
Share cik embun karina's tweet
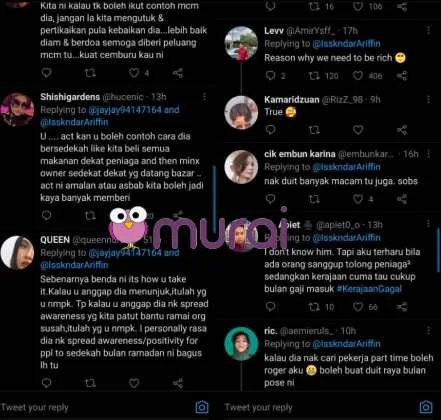[x=402, y=199]
